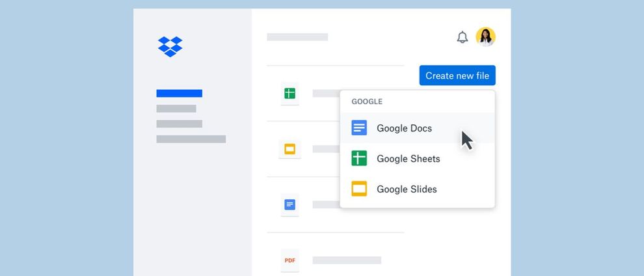
Task: Click the Google Slides icon in the dropdown menu
Action: click(359, 189)
